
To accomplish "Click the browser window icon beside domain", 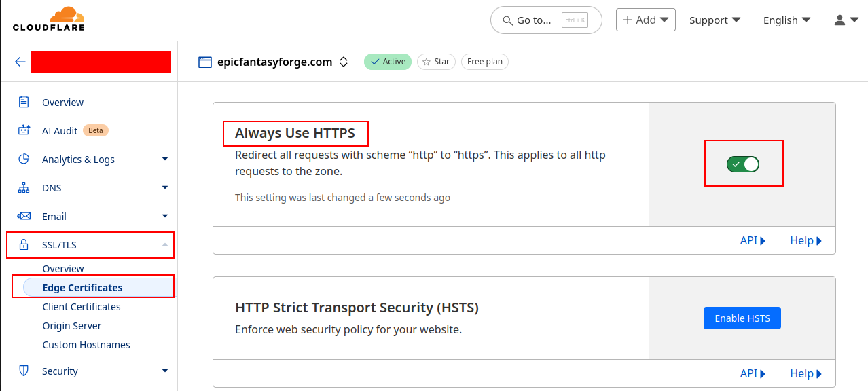I will tap(205, 62).
